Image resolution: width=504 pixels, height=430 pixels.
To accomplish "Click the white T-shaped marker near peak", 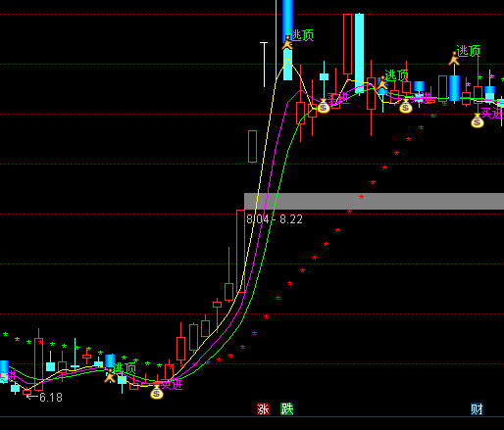I will click(264, 65).
